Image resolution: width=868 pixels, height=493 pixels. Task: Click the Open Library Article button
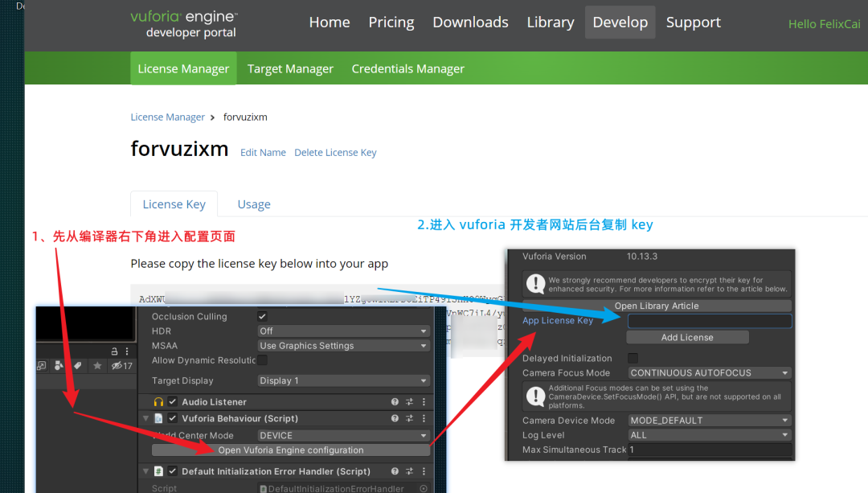click(x=657, y=306)
